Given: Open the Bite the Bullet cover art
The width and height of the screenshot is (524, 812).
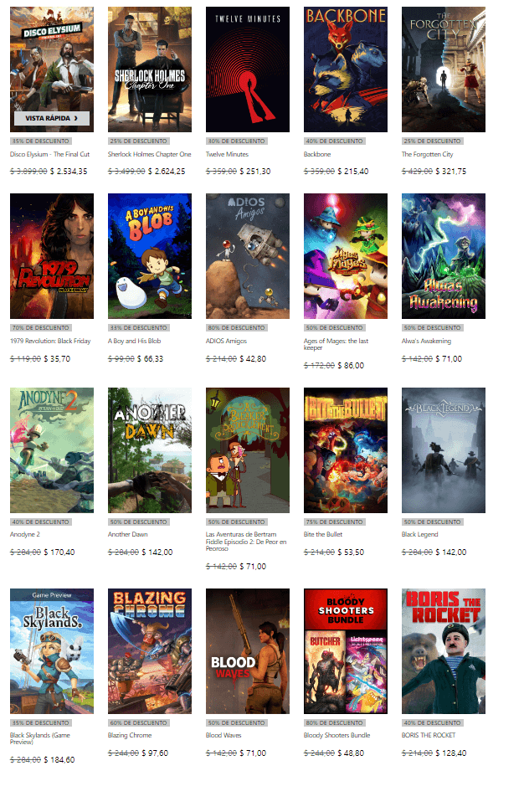Looking at the screenshot, I should (x=346, y=450).
